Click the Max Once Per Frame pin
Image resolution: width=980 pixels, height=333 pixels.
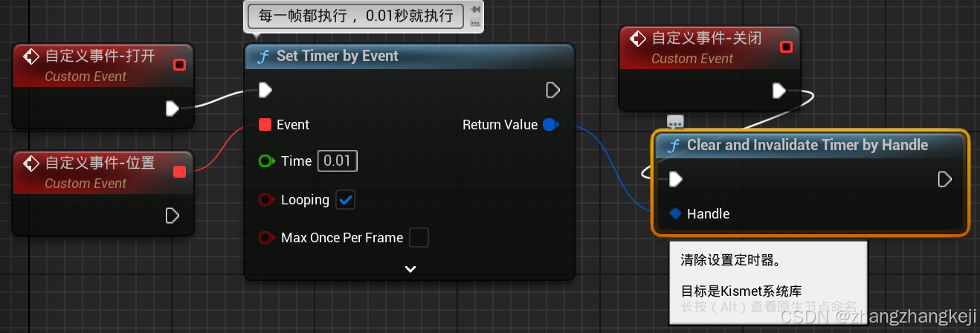coord(267,238)
